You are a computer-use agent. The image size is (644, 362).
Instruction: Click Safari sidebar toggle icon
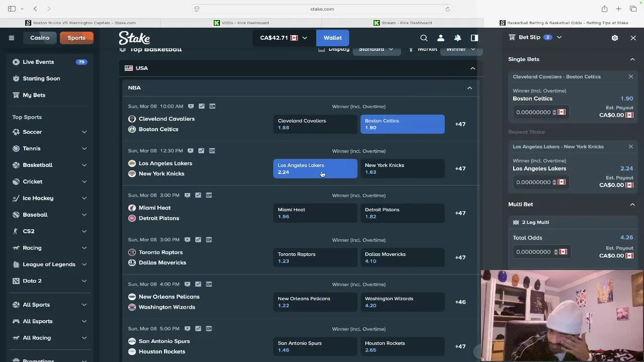coord(12,9)
